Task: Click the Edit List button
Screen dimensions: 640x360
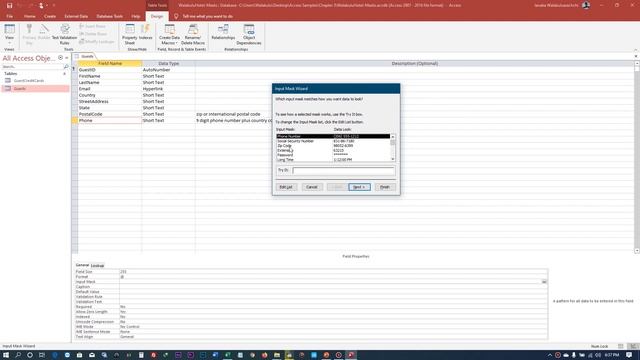Action: (286, 187)
